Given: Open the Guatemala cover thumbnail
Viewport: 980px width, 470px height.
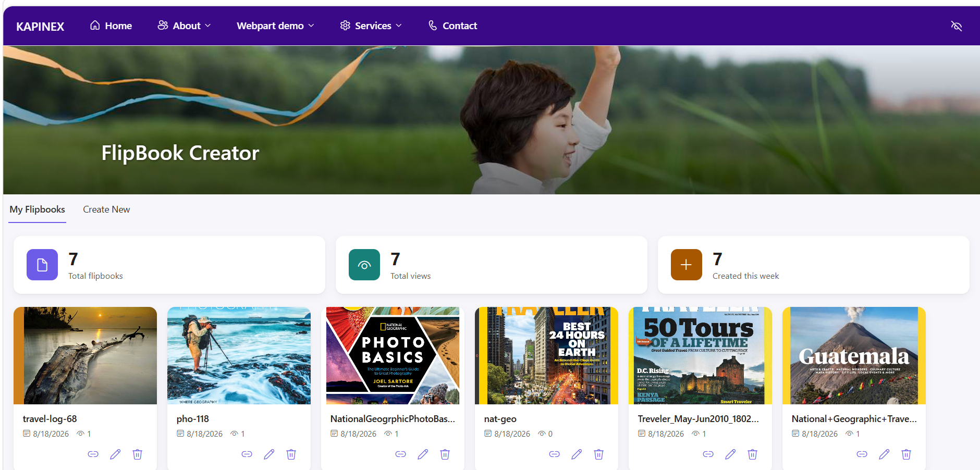Looking at the screenshot, I should pyautogui.click(x=854, y=355).
